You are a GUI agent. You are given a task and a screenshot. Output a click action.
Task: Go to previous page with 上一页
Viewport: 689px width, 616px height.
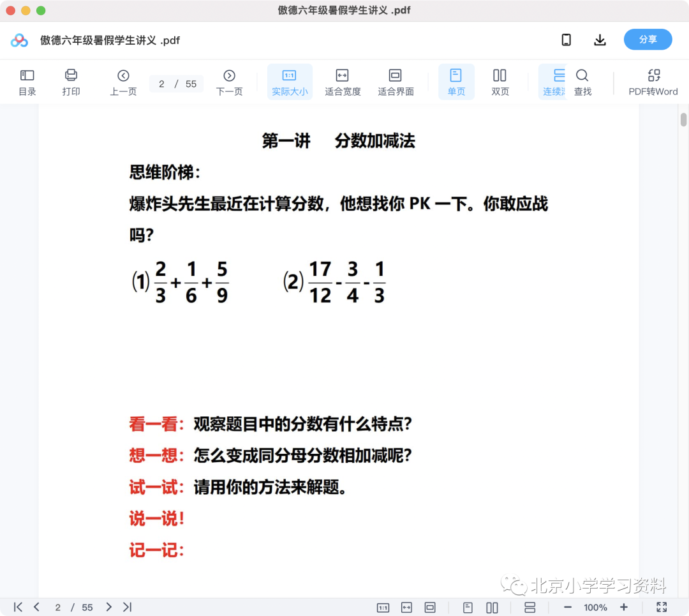pos(123,82)
